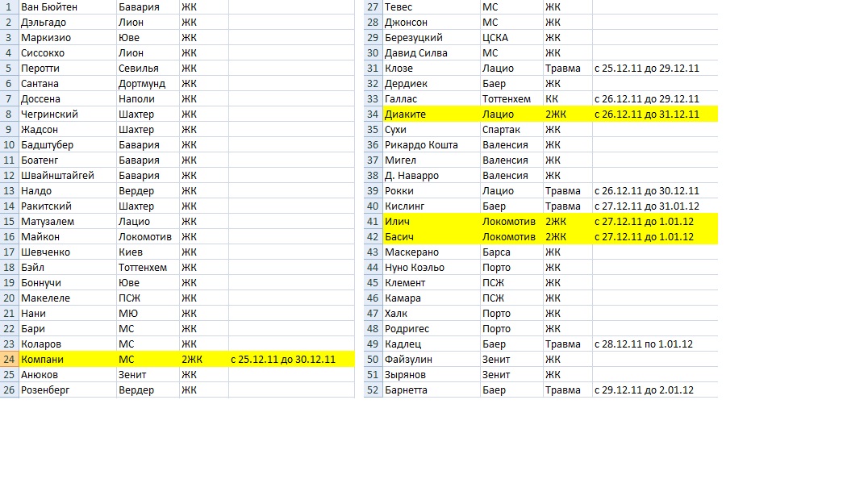Select the Джонсон cell

click(x=432, y=22)
